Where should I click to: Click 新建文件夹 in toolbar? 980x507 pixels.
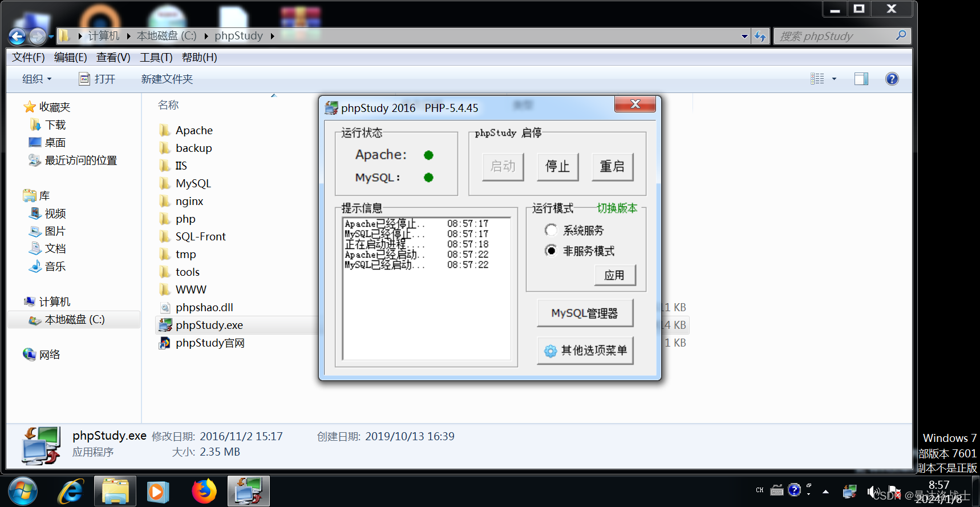pos(167,79)
